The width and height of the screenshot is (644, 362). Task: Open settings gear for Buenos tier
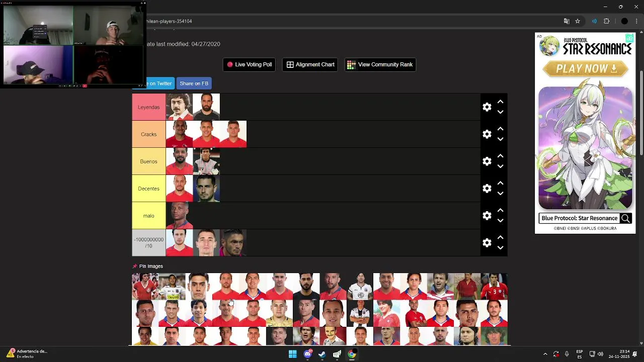click(x=487, y=161)
